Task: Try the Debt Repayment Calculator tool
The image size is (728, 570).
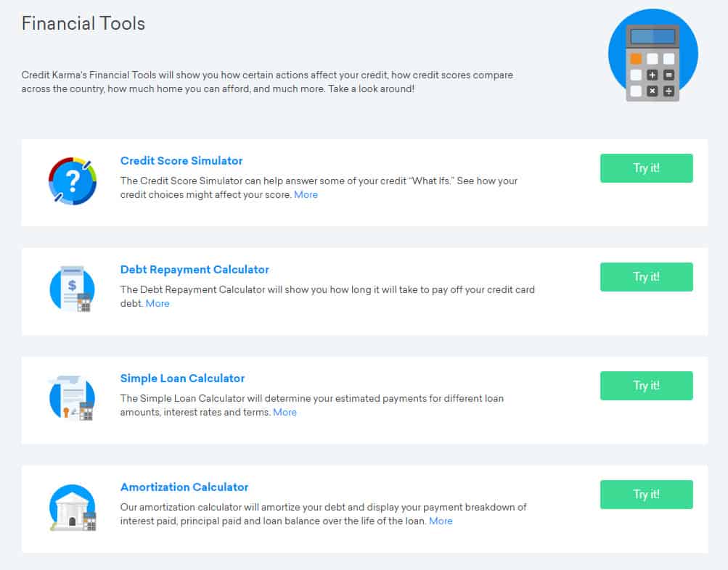Action: point(646,277)
